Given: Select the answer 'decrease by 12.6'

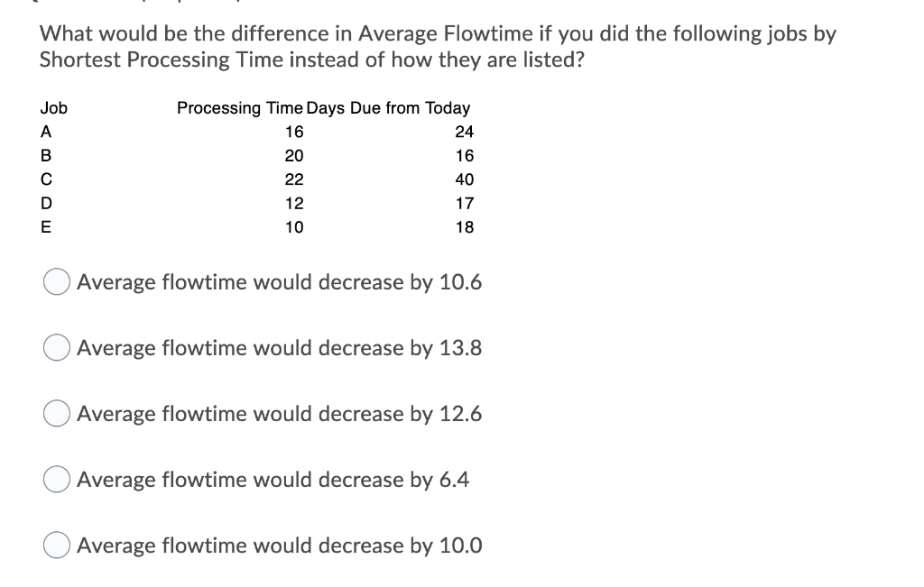Looking at the screenshot, I should coord(279,413).
